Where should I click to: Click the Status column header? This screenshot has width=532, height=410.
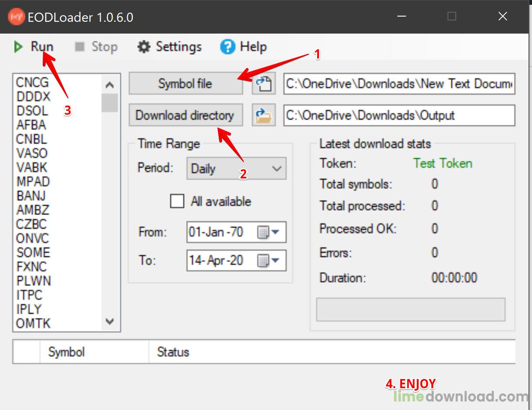point(332,352)
